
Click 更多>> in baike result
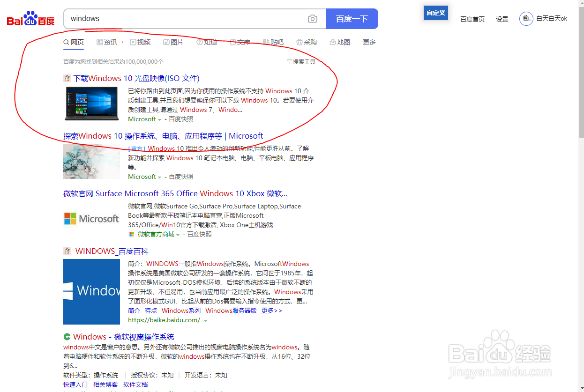coord(272,311)
